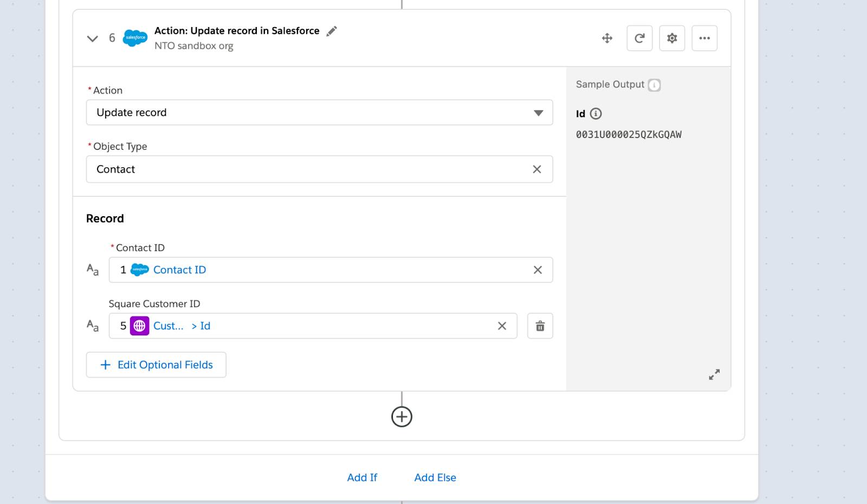Click the Sample Output info icon
Screen dimensions: 867x504
pyautogui.click(x=655, y=85)
